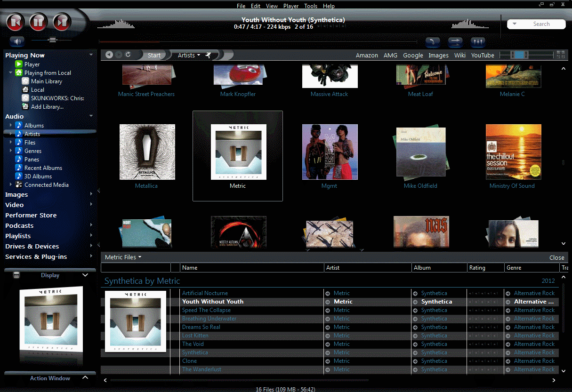Screen dimensions: 572x392
Task: Refresh the current view
Action: (x=128, y=55)
